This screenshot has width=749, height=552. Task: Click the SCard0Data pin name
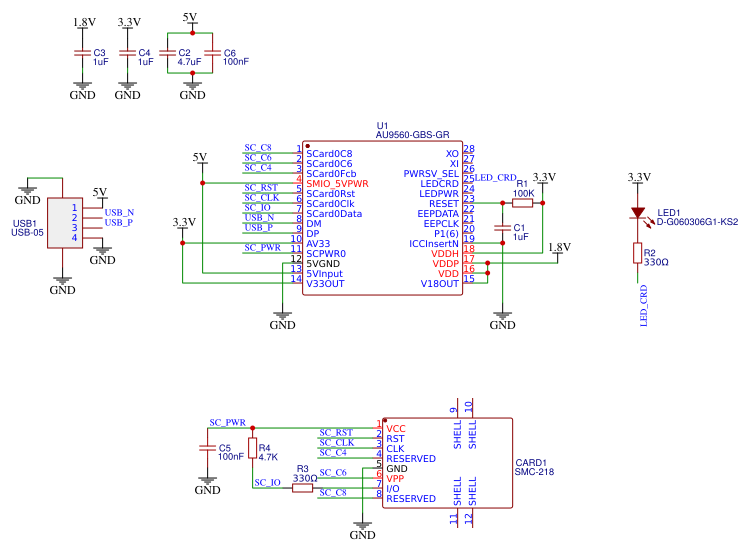click(x=334, y=214)
